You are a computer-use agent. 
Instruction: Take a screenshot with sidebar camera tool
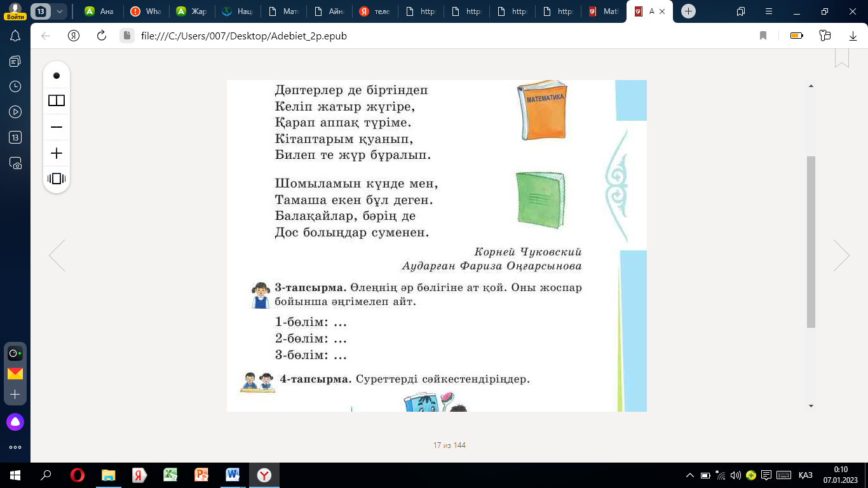coord(15,163)
